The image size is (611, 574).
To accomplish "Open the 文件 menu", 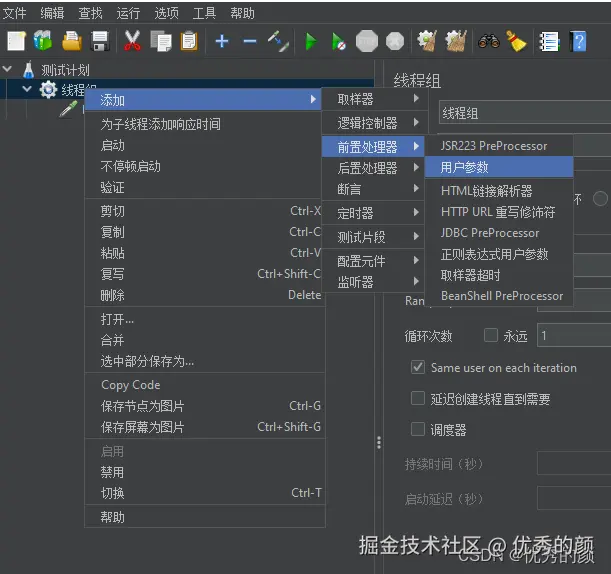I will pos(14,13).
